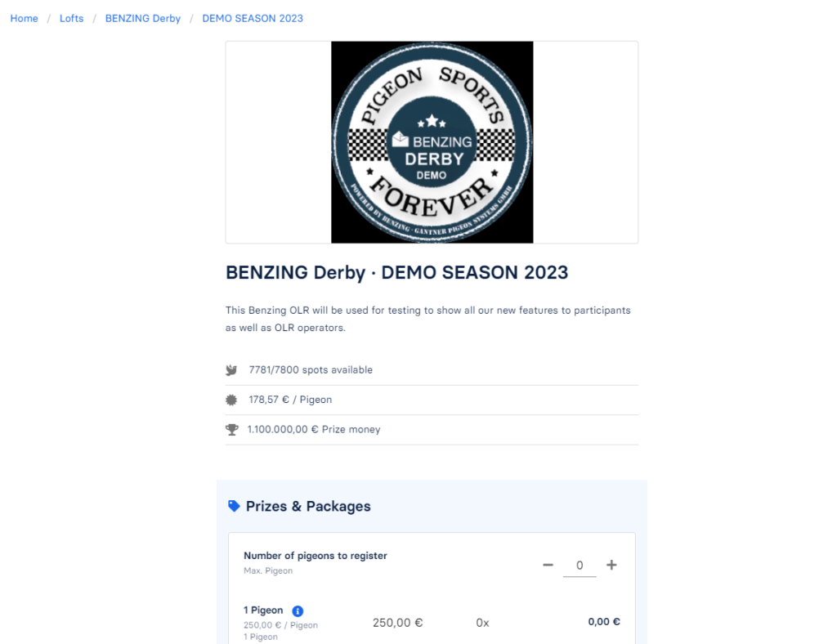Open the Home breadcrumb link
Screen dimensions: 837x644
coord(24,18)
